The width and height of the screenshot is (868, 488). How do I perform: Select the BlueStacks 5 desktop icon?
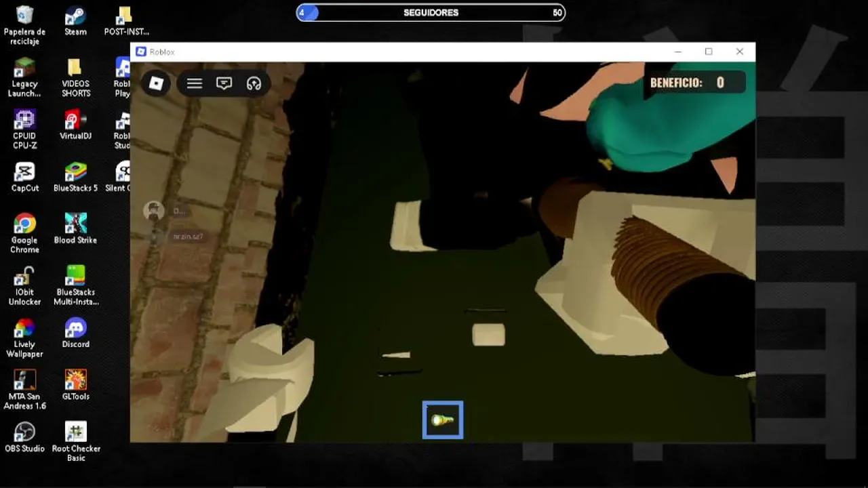pos(75,178)
